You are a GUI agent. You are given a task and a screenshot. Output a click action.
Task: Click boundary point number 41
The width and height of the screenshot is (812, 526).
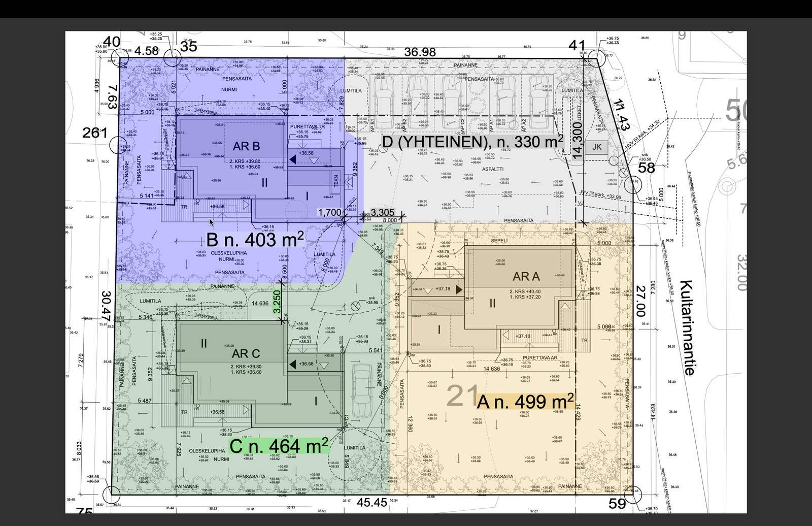click(x=577, y=46)
